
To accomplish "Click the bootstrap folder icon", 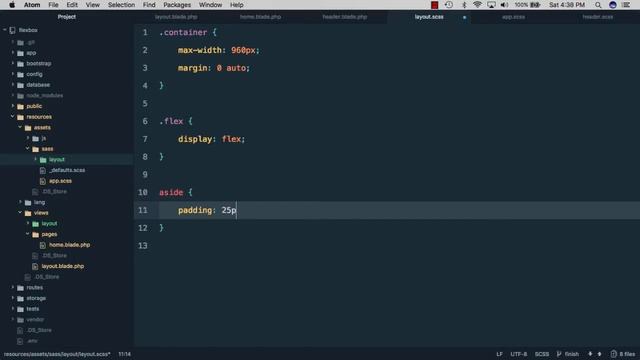I will 20,64.
